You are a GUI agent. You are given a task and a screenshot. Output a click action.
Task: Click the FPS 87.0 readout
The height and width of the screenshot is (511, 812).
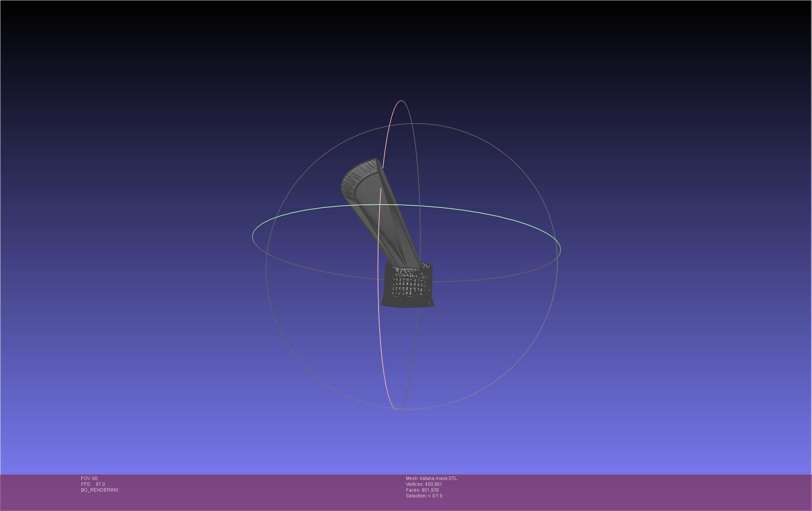[93, 484]
